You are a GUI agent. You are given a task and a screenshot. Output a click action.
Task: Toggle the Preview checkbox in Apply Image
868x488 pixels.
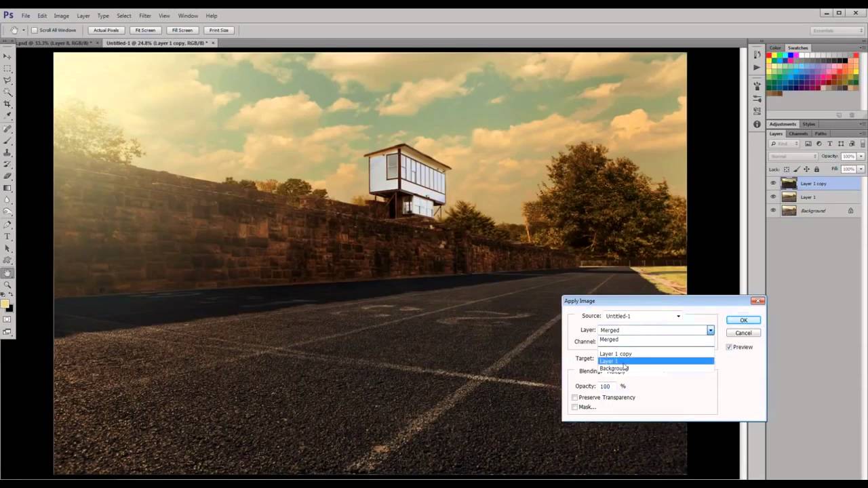coord(729,347)
